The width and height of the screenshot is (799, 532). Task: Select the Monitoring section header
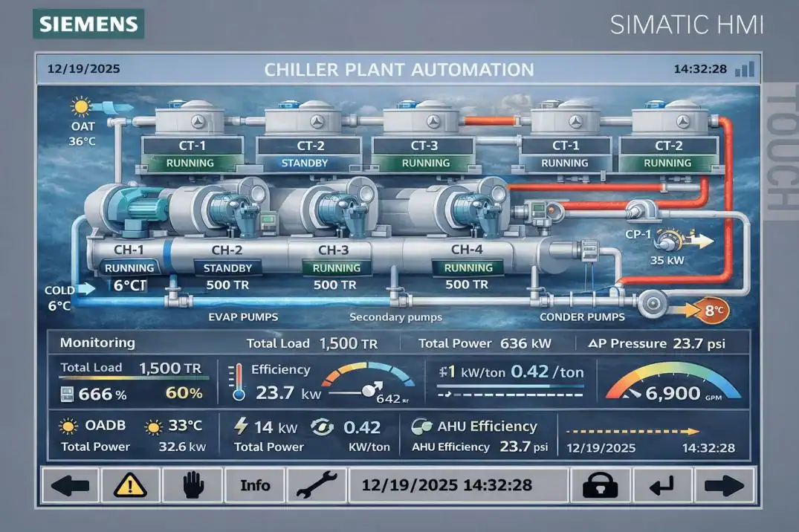click(x=97, y=343)
